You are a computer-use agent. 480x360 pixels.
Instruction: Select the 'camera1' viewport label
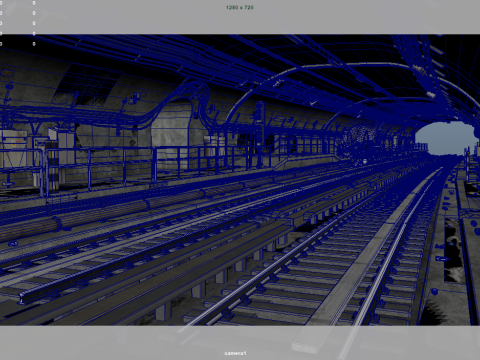pyautogui.click(x=235, y=353)
